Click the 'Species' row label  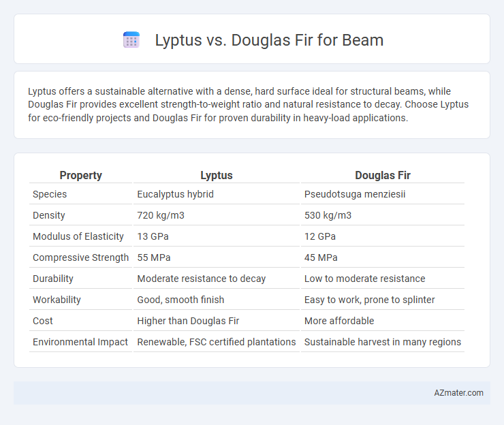50,194
